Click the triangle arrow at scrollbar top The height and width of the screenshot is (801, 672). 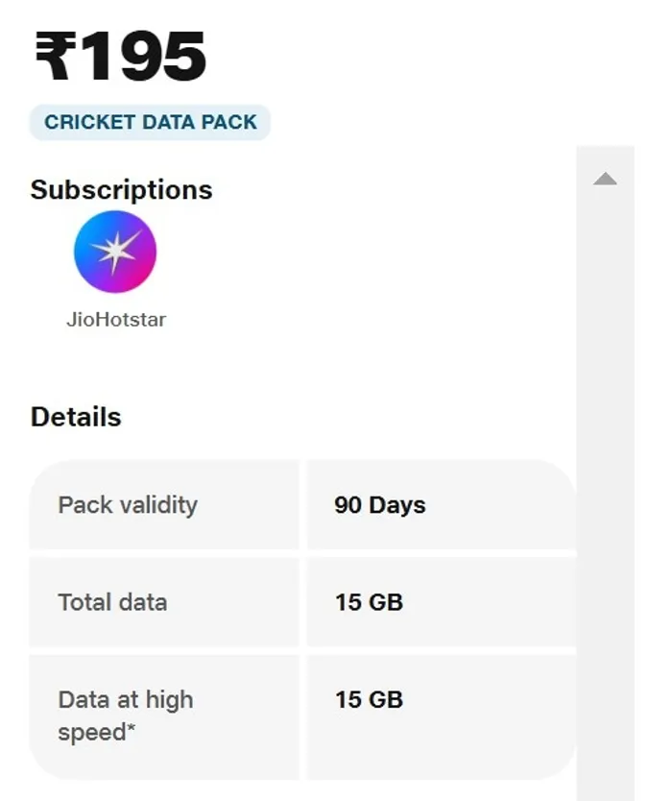pyautogui.click(x=605, y=177)
